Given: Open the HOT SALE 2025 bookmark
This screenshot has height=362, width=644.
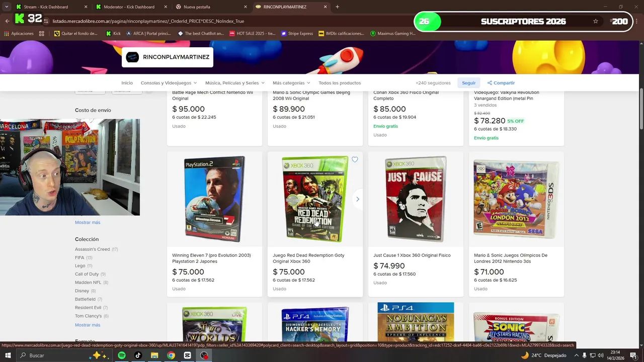Looking at the screenshot, I should [x=252, y=34].
